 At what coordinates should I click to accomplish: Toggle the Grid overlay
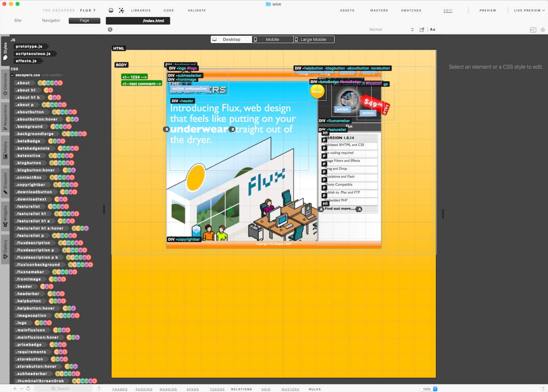pyautogui.click(x=266, y=389)
